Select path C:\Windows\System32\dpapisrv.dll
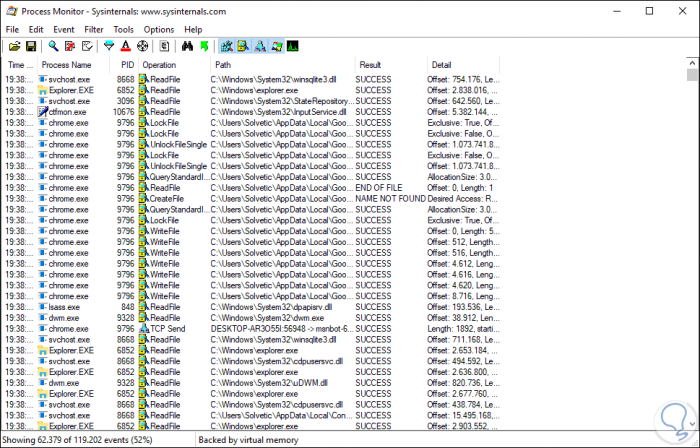700x448 pixels. 271,307
